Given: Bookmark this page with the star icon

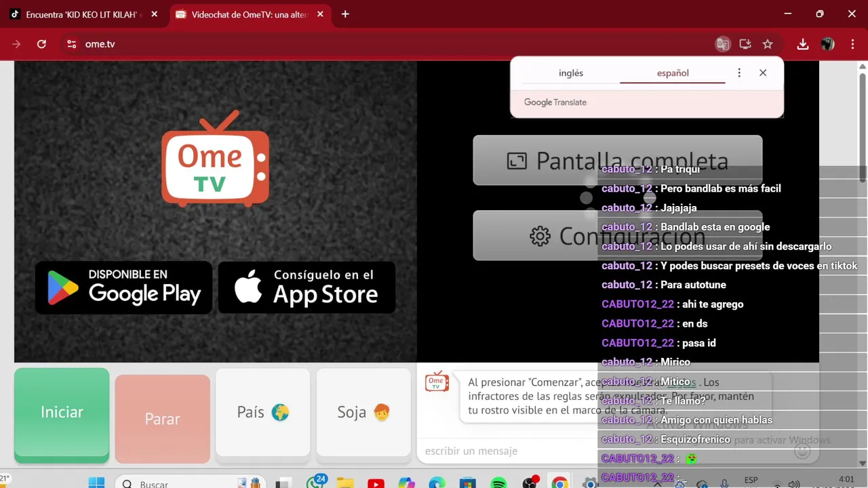Looking at the screenshot, I should pyautogui.click(x=768, y=44).
